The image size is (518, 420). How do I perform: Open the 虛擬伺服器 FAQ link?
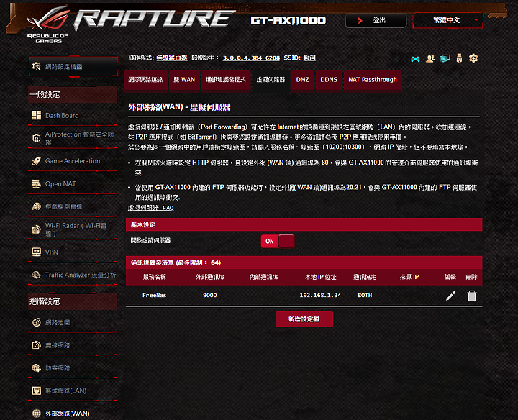150,208
